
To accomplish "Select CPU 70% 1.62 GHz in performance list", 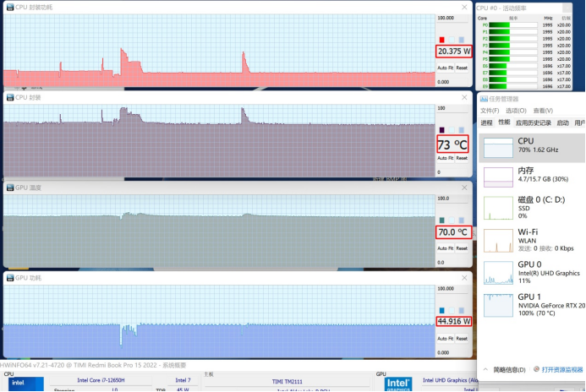I will point(532,148).
